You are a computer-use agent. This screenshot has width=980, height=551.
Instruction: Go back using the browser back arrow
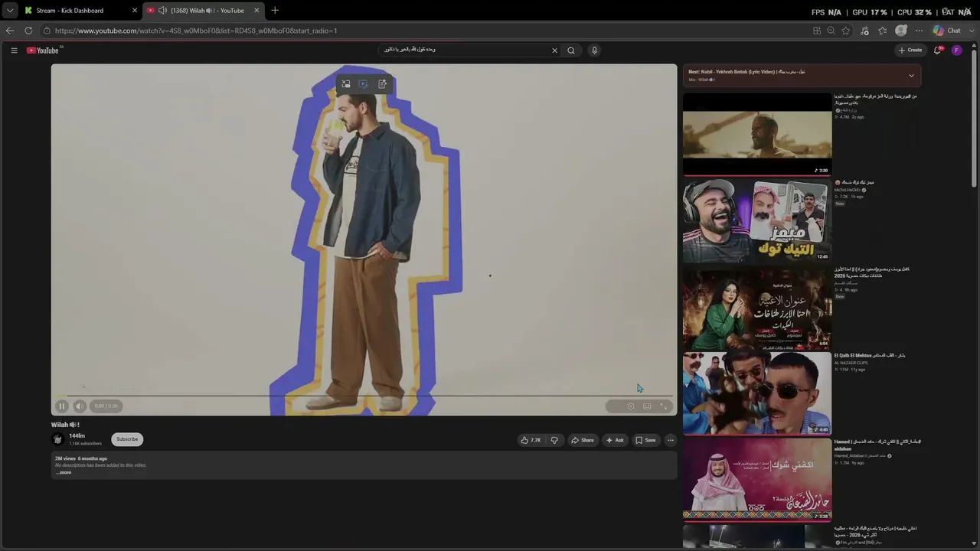10,31
